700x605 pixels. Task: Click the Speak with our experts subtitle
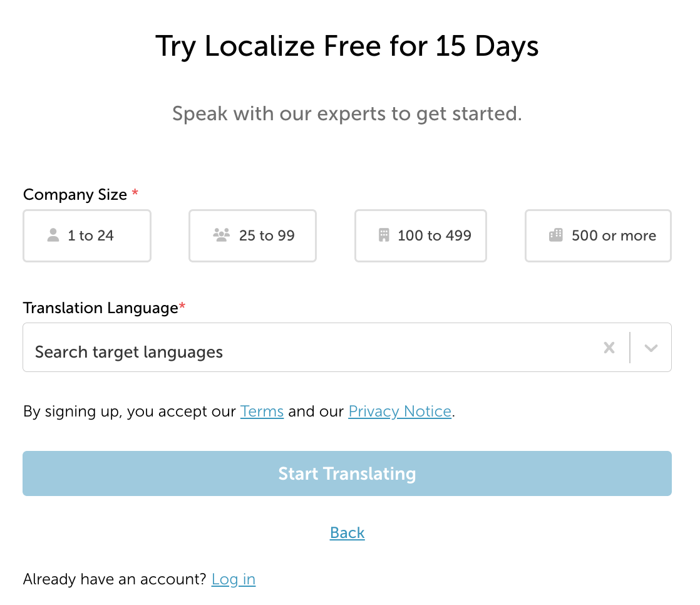[x=347, y=114]
